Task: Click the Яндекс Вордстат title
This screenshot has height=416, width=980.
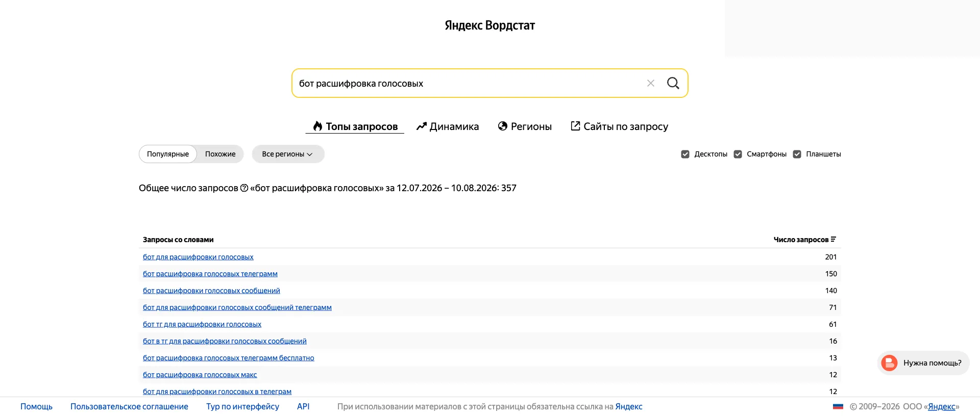Action: (x=490, y=25)
